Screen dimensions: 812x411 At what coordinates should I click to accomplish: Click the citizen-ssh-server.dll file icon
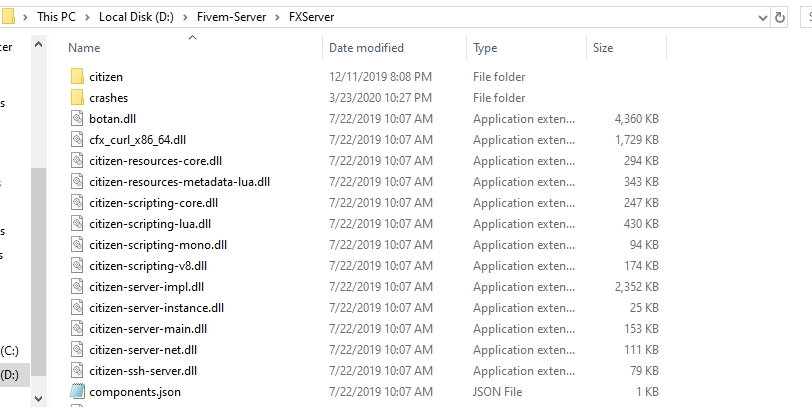(77, 371)
